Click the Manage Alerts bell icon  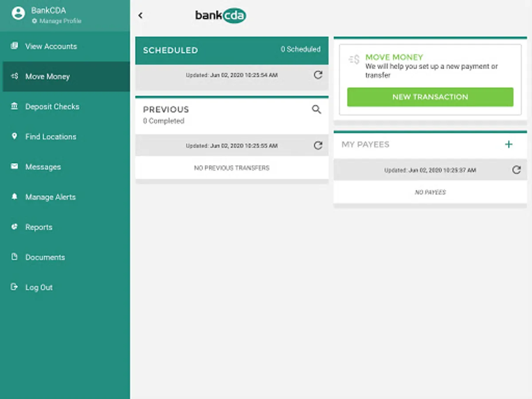15,196
